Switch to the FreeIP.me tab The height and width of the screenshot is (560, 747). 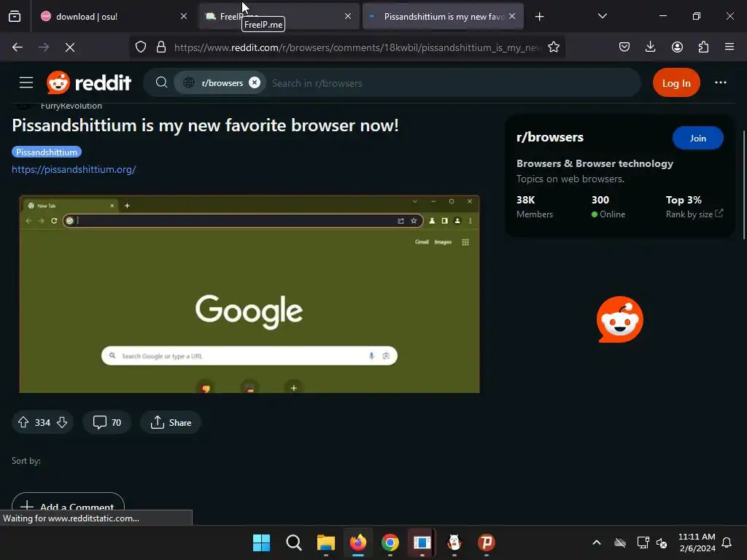click(x=278, y=17)
